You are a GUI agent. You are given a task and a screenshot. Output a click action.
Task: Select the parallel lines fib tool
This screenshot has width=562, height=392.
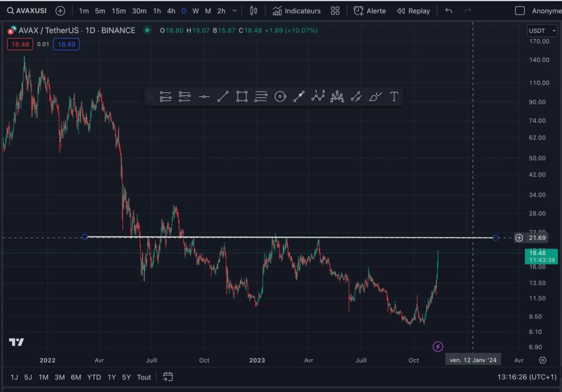tap(261, 97)
